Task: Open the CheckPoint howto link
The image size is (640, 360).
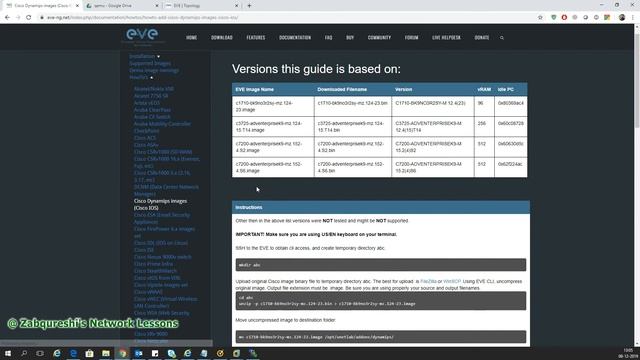Action: click(x=147, y=131)
